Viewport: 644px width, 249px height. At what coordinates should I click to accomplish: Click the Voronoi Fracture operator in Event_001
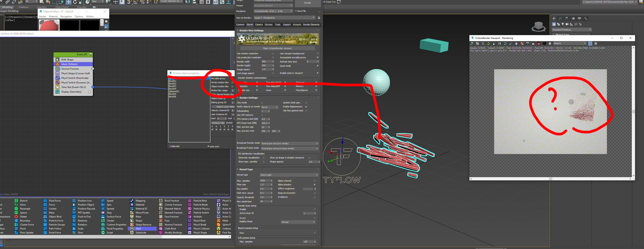(70, 69)
